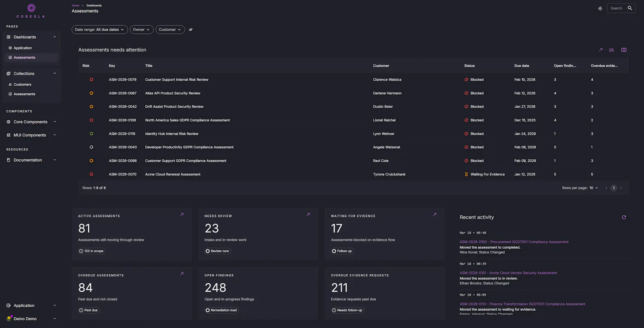Open assessments table in new view arrow
The width and height of the screenshot is (644, 328).
(601, 50)
